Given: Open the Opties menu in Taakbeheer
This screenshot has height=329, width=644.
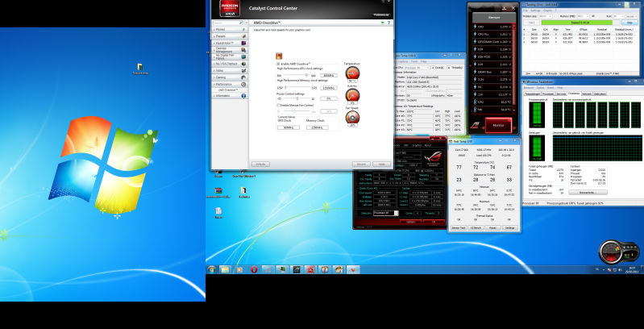Looking at the screenshot, I should pyautogui.click(x=539, y=87).
